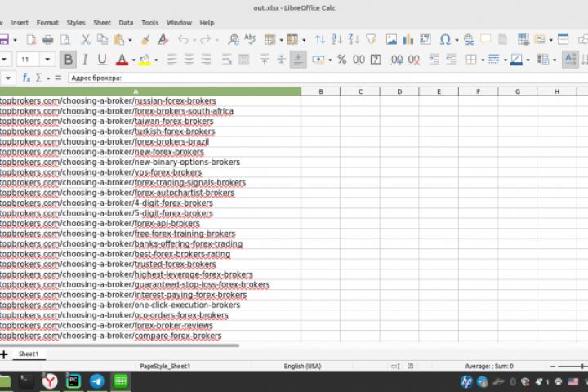Image resolution: width=588 pixels, height=392 pixels.
Task: Click the Clone Formatting paintbrush icon
Action: click(x=145, y=39)
